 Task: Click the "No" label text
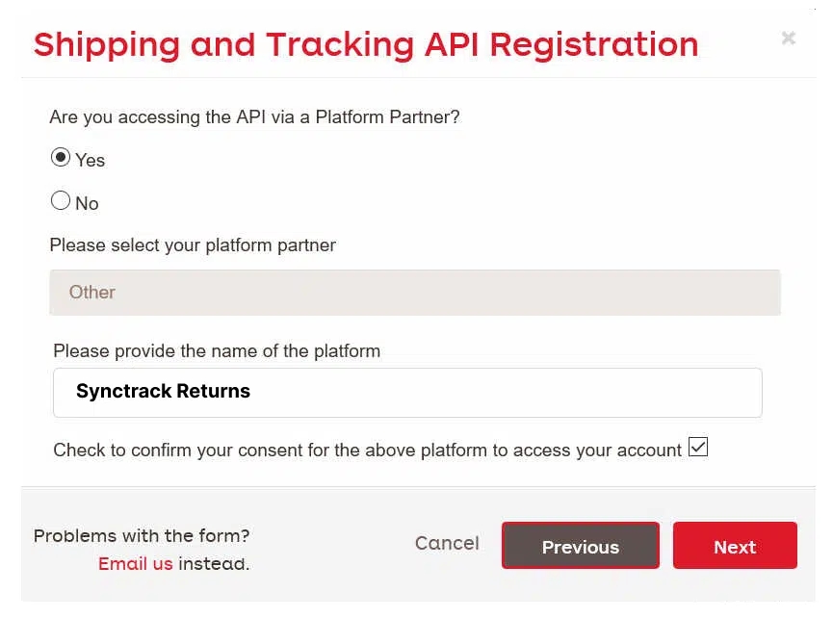pyautogui.click(x=87, y=203)
